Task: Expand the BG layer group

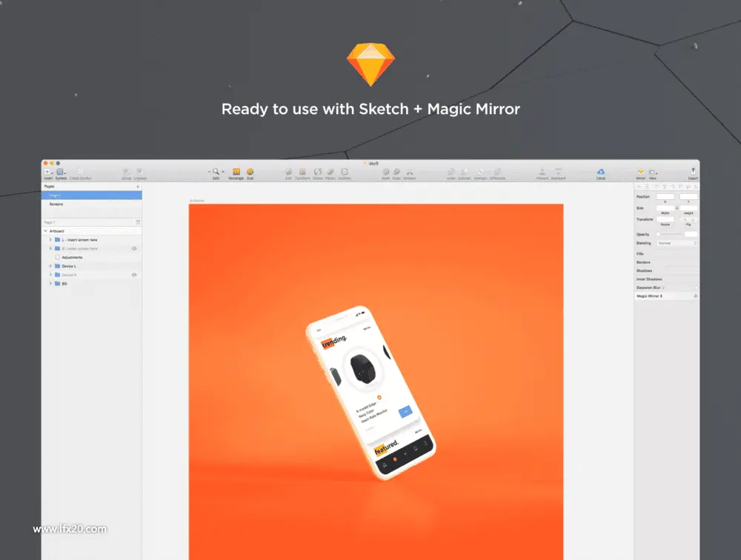Action: coord(50,284)
